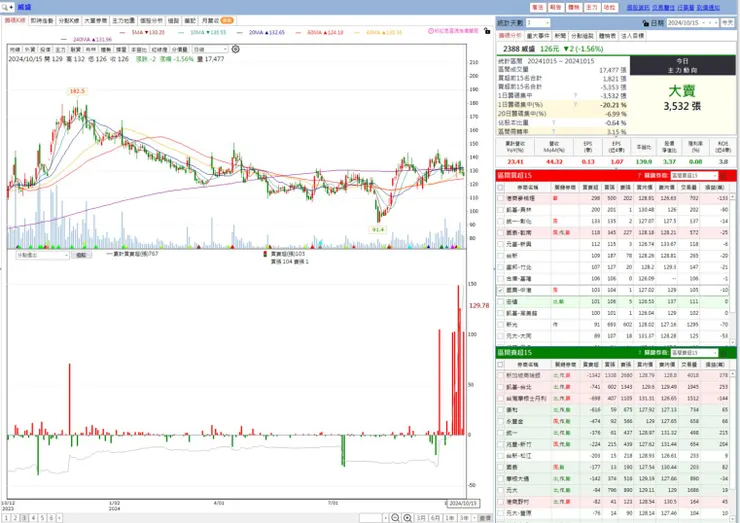This screenshot has height=523, width=740.
Task: Tick select-all checkbox in sell table header
Action: 500,364
